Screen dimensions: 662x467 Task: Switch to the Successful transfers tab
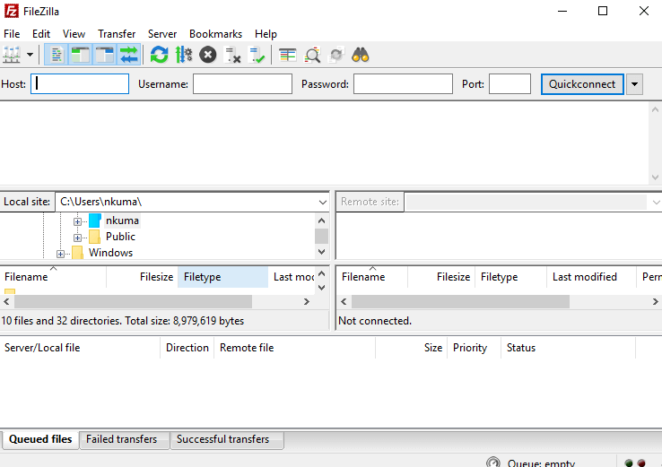click(x=227, y=440)
